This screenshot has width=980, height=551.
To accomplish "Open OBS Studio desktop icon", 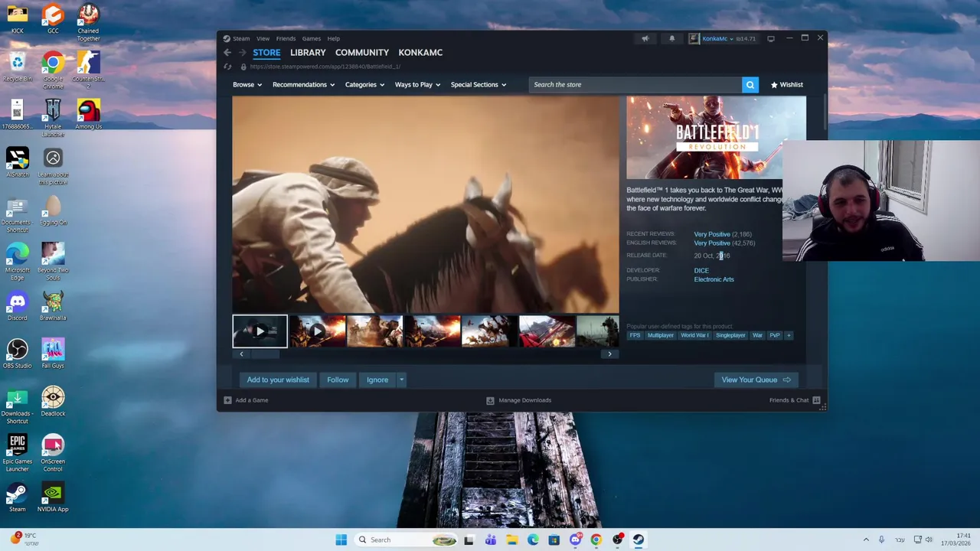I will click(17, 352).
